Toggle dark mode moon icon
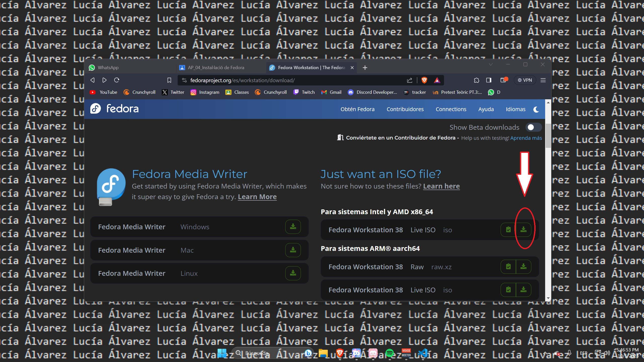The image size is (644, 362). (x=536, y=109)
